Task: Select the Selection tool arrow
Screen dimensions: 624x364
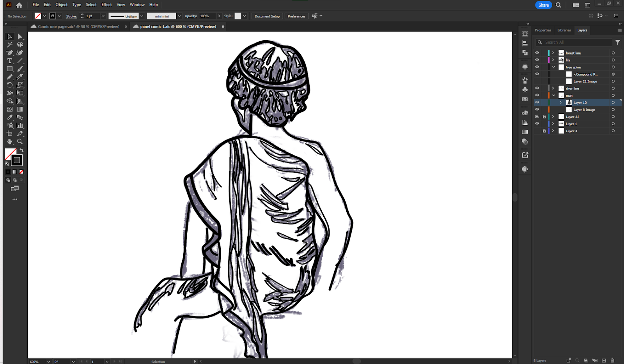Action: [10, 37]
